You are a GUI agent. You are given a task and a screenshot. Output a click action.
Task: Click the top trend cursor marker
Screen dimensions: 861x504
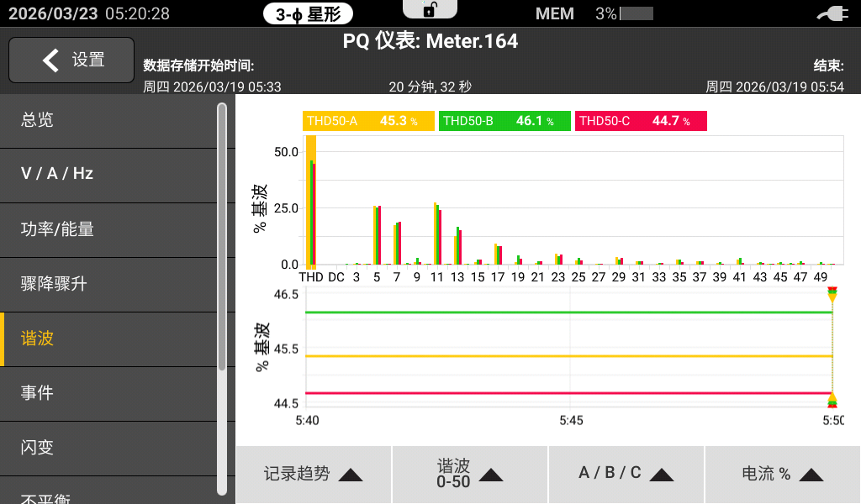click(x=832, y=293)
